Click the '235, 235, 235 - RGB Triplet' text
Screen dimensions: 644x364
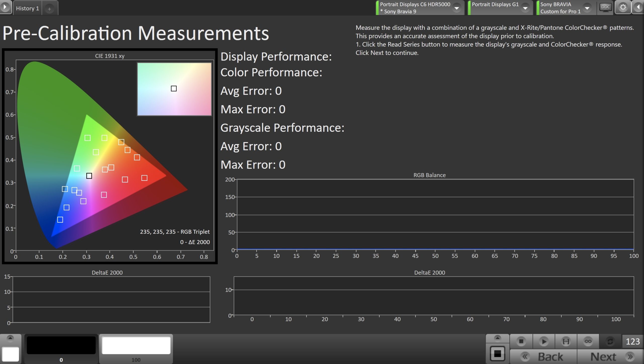point(175,232)
